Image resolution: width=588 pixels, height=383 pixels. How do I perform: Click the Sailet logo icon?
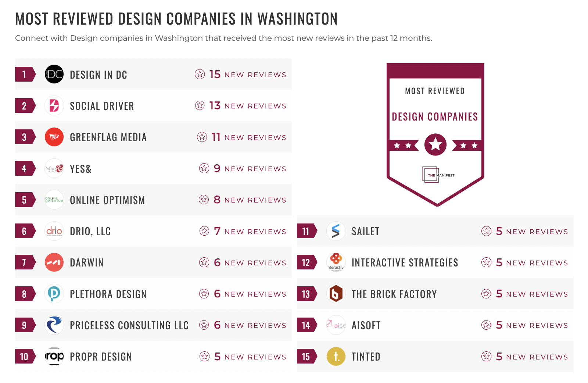point(336,231)
